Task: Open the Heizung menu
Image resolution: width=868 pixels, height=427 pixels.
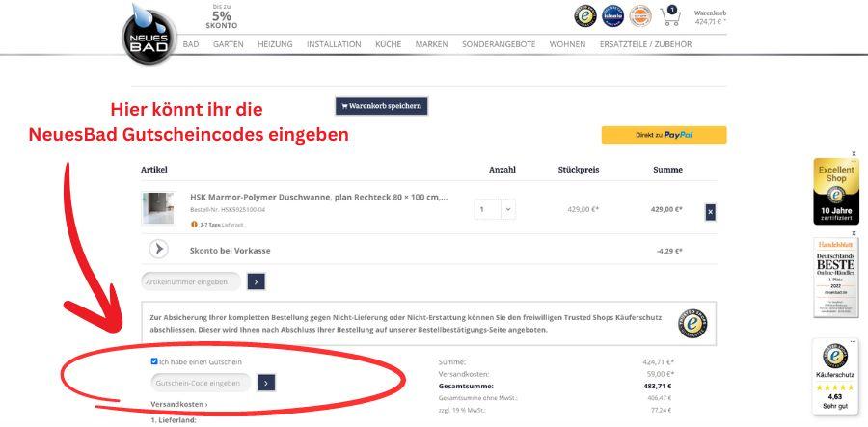Action: click(275, 44)
